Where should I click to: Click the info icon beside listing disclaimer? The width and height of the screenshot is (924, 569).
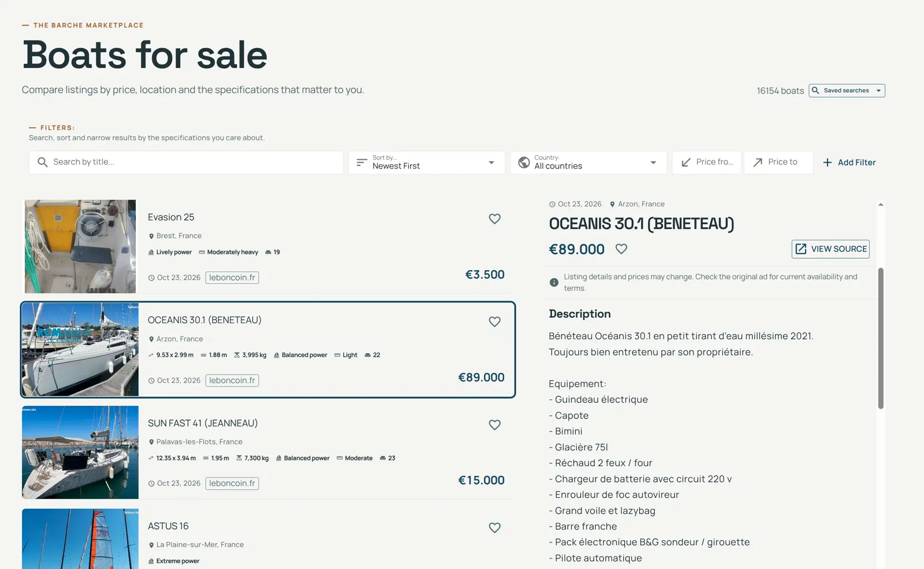click(x=554, y=282)
